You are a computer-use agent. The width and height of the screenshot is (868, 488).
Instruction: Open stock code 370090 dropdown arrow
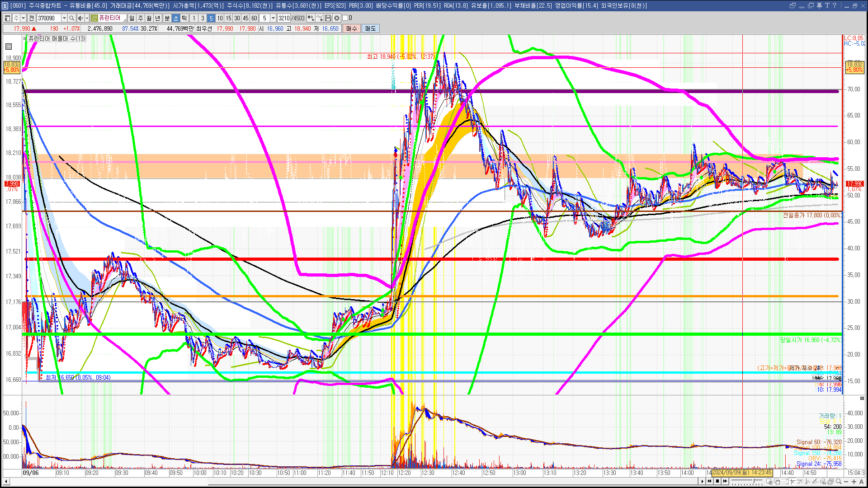[x=64, y=18]
